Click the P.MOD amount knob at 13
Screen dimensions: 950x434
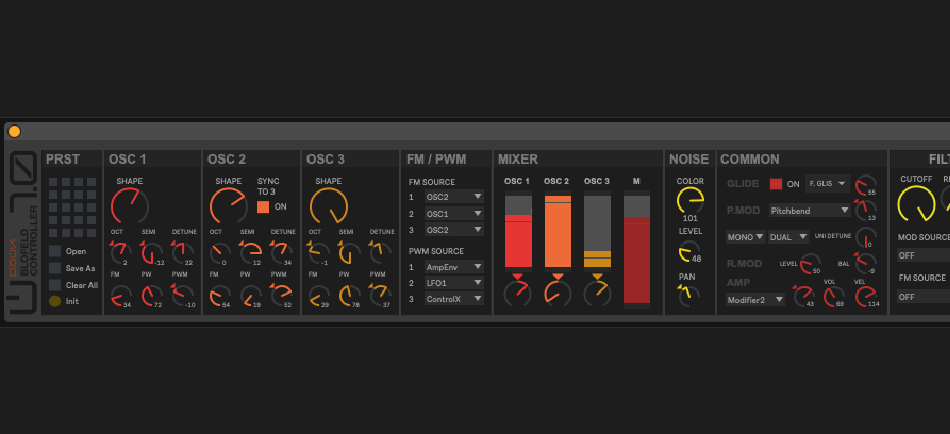(x=865, y=210)
